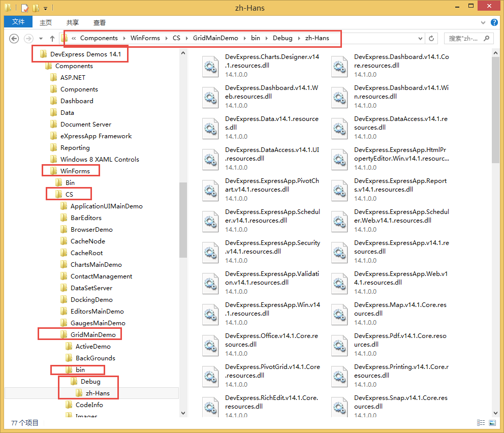Screen dimensions: 504x433
Task: Click the Data folder icon in tree
Action: point(54,112)
